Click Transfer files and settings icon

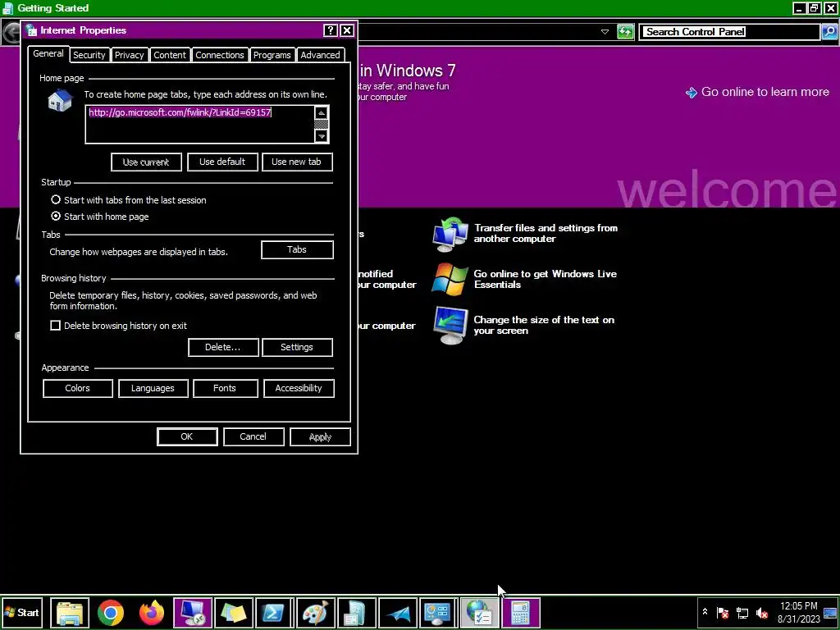[450, 234]
